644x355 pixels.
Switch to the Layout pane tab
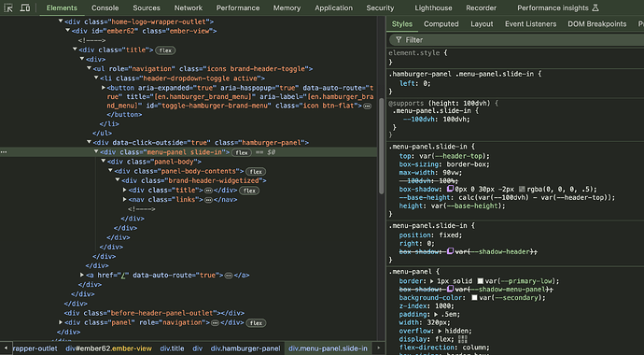[x=482, y=24]
